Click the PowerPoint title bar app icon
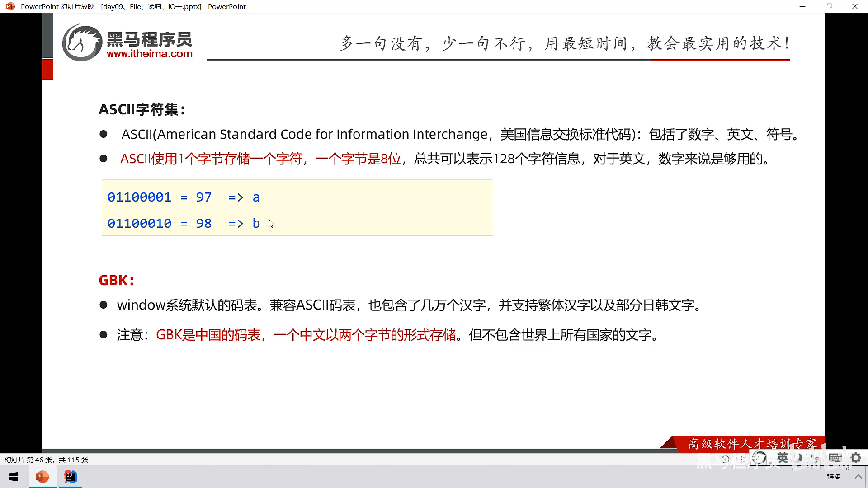 click(10, 6)
